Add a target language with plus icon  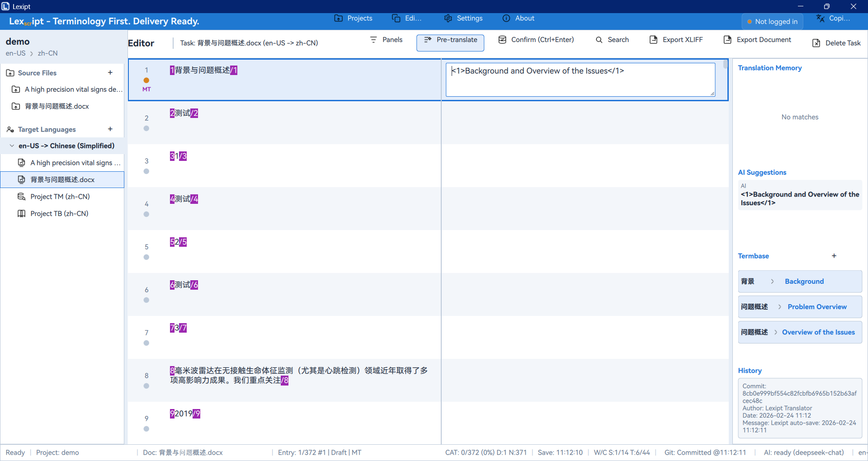pos(110,129)
